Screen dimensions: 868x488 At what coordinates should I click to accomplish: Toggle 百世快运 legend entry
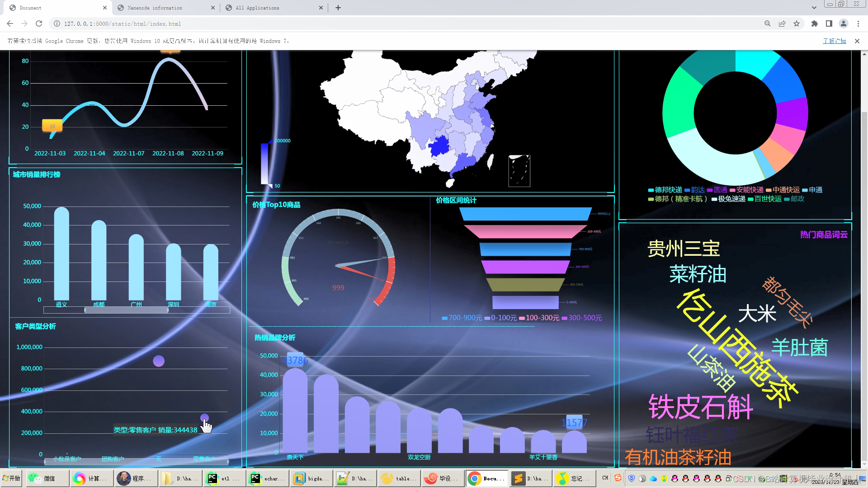[x=764, y=199]
